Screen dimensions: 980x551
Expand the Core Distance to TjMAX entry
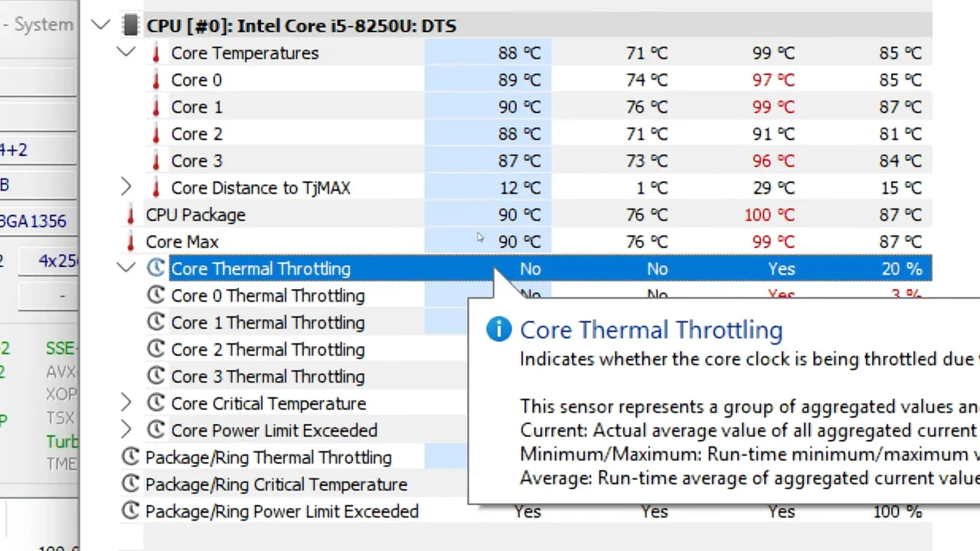(126, 187)
